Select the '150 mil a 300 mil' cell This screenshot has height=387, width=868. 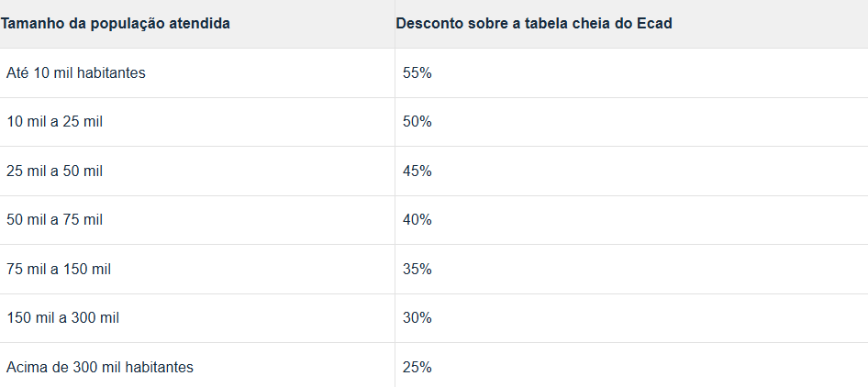point(62,318)
